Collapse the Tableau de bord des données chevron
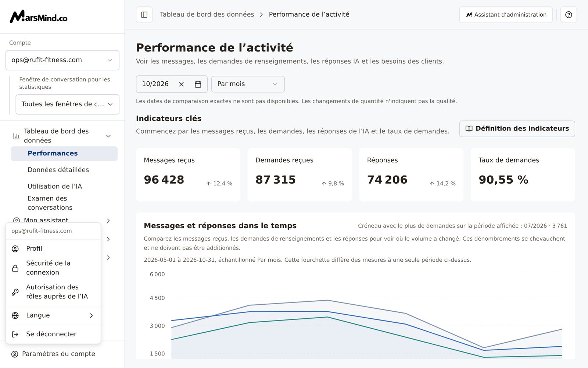Viewport: 588px width, 368px height. (108, 136)
